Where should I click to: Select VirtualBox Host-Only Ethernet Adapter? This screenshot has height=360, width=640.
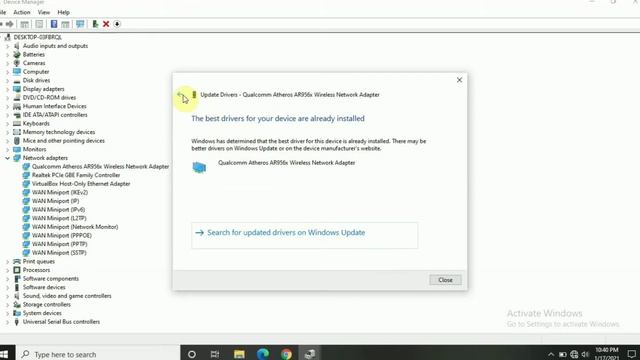pyautogui.click(x=81, y=184)
